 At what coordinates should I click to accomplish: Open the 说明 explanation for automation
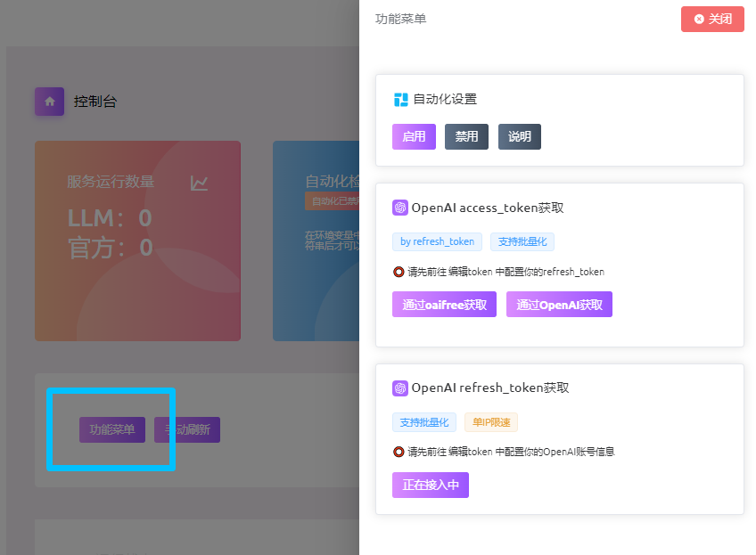pos(519,136)
